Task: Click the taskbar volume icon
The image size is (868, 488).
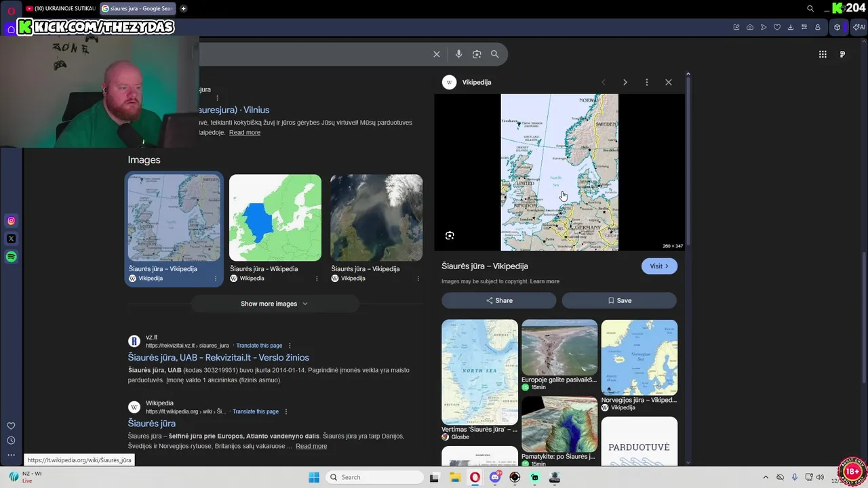Action: click(820, 477)
